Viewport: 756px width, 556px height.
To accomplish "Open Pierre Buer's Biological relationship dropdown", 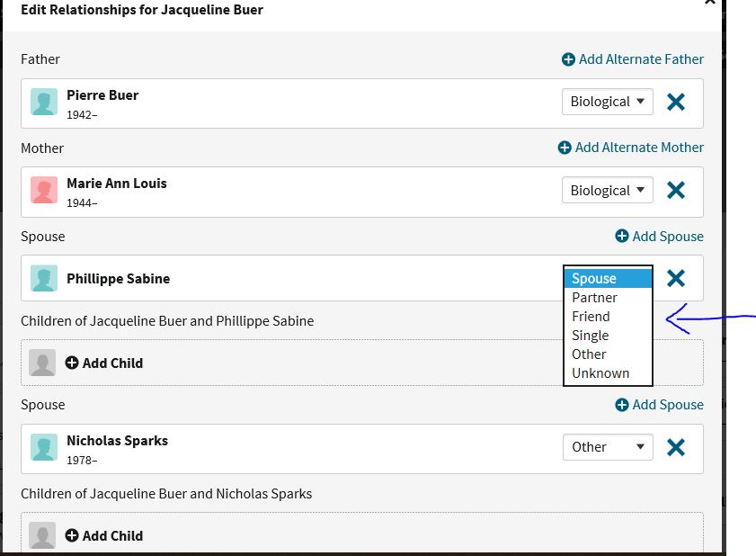I will click(608, 102).
